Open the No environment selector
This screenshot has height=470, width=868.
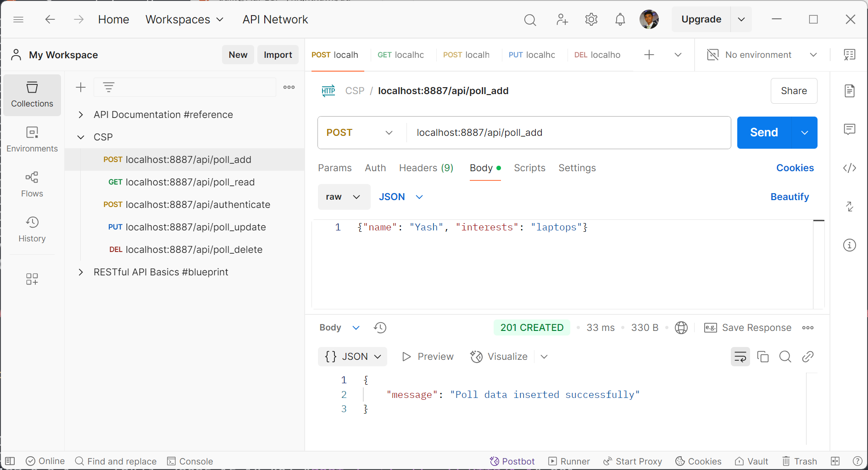click(x=762, y=55)
